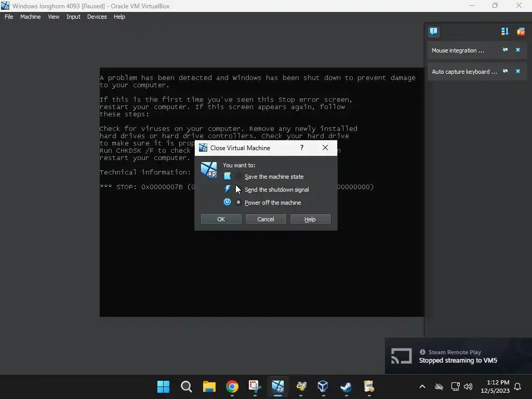Click the question mark in dialog title bar
532x399 pixels.
[x=302, y=148]
